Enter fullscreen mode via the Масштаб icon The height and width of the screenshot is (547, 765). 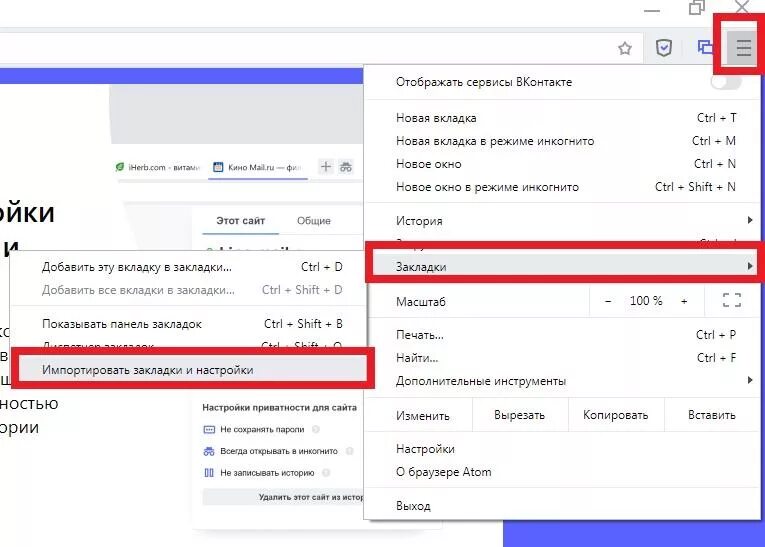pyautogui.click(x=732, y=301)
